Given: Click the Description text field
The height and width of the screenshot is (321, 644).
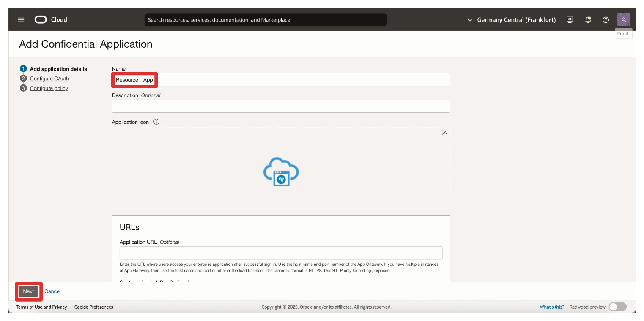Looking at the screenshot, I should (281, 106).
